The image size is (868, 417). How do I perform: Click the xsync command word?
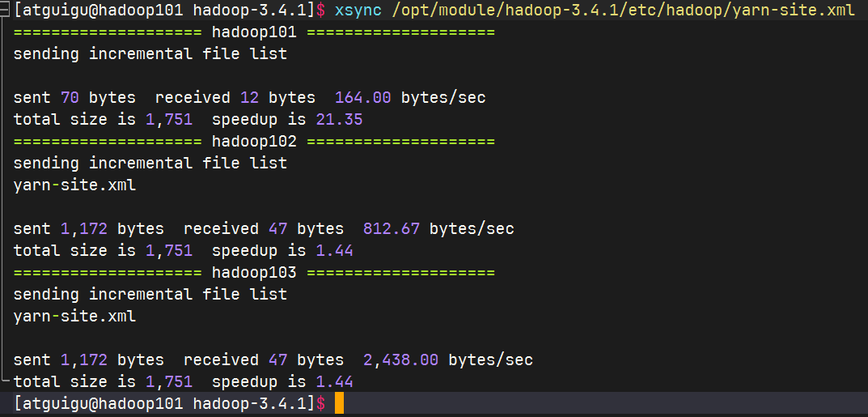click(x=358, y=10)
